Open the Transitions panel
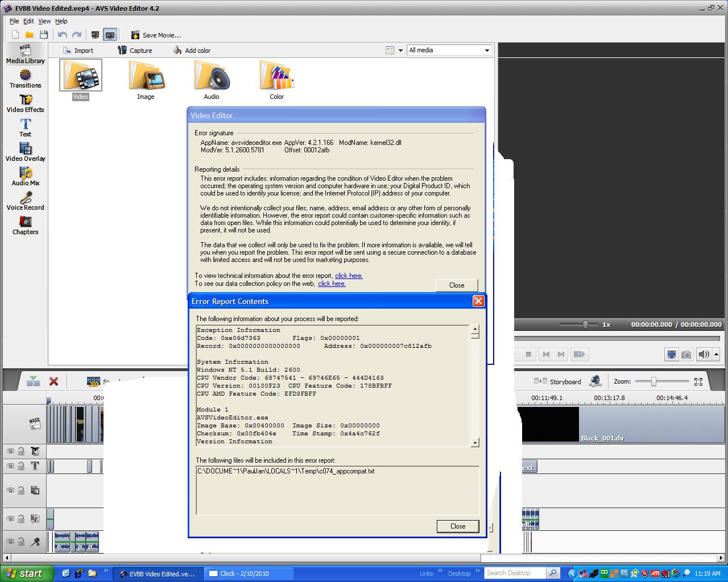Viewport: 728px width, 582px height. pos(25,79)
